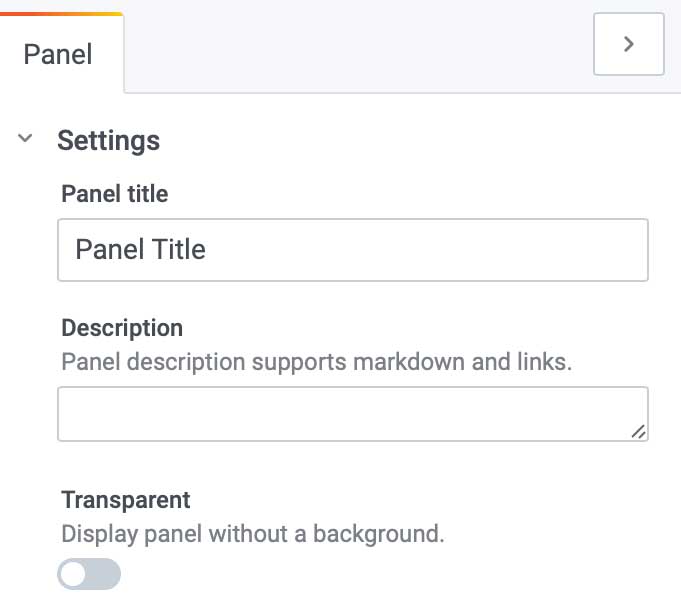
Task: Click the 'Panel Title' text in the input
Action: click(141, 249)
